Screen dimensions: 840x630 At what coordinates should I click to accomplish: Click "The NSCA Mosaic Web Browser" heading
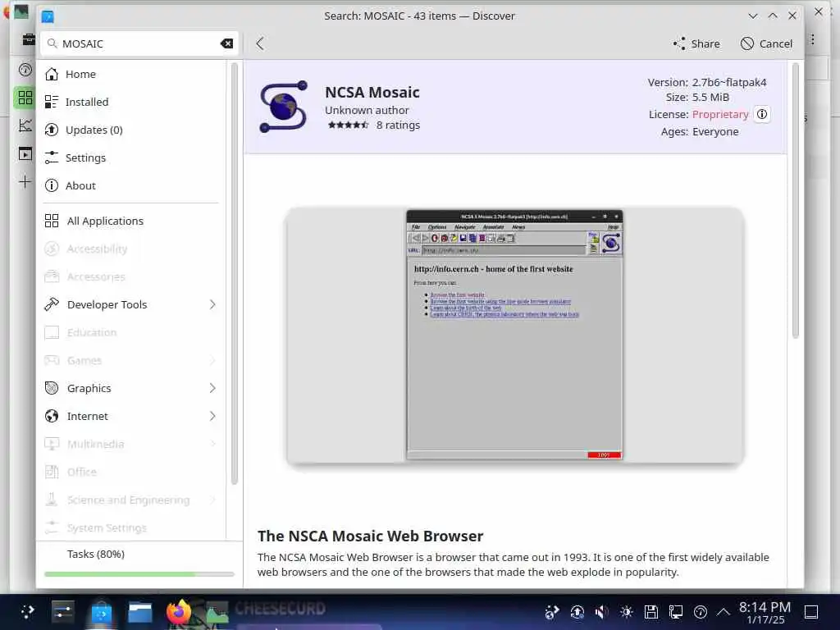coord(370,536)
